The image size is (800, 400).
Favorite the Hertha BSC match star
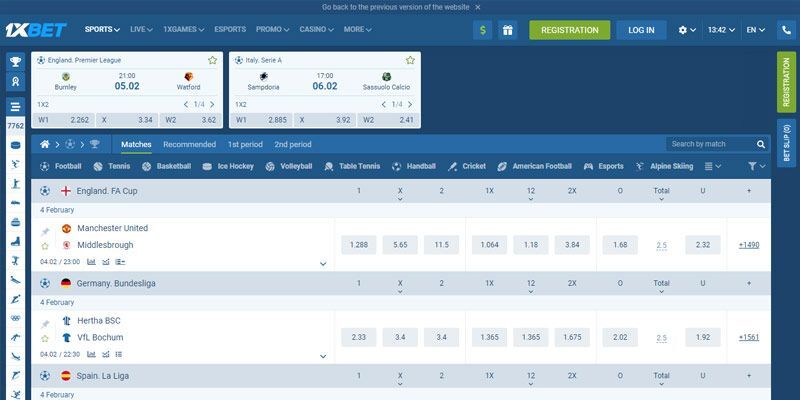45,338
